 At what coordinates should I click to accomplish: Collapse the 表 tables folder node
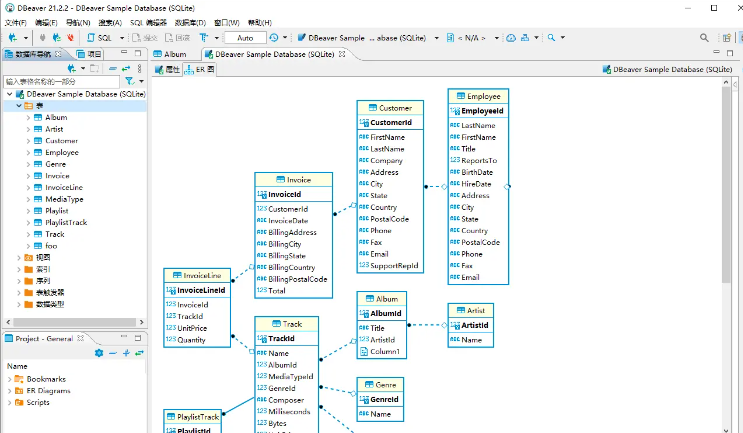19,106
